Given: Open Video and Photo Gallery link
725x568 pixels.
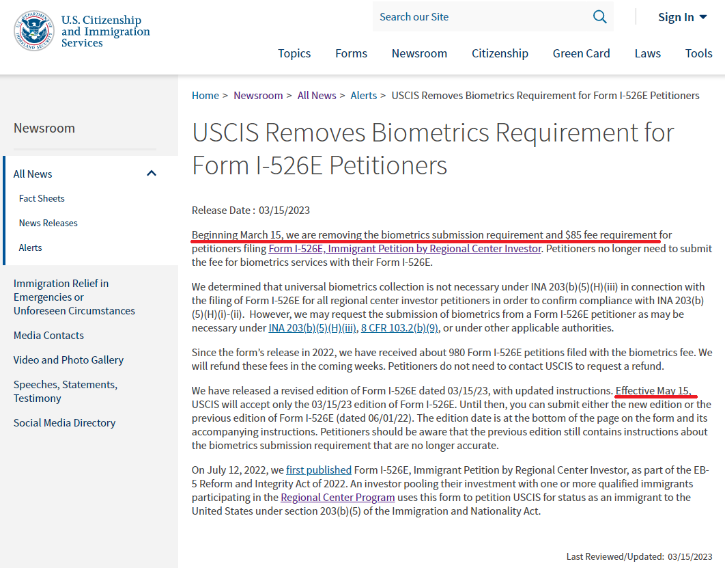Looking at the screenshot, I should [68, 360].
